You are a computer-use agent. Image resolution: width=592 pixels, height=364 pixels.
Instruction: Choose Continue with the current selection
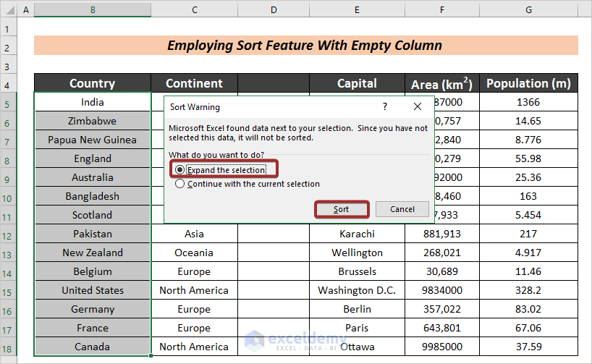tap(179, 184)
